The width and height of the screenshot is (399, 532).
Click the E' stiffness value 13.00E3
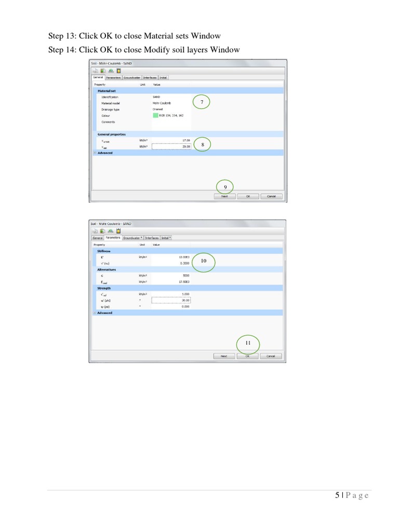click(x=184, y=257)
